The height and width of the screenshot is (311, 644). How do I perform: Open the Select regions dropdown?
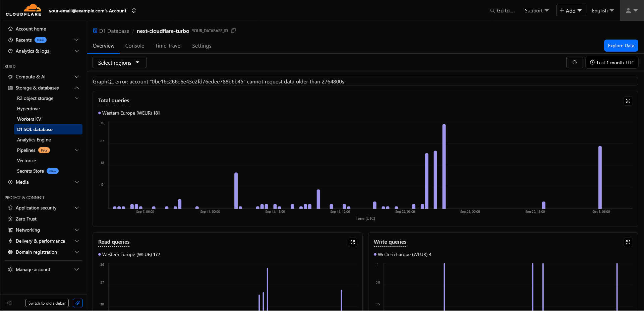click(119, 63)
